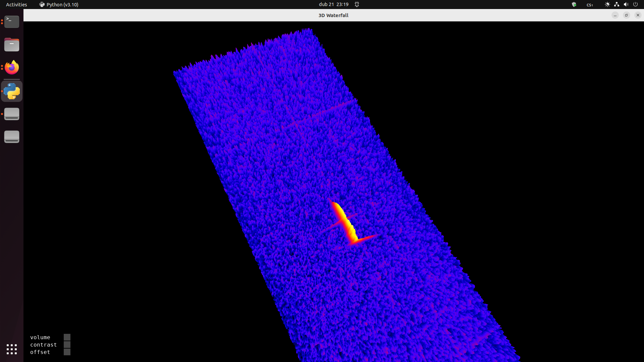Click the speaker volume tray icon
644x362 pixels.
(626, 4)
